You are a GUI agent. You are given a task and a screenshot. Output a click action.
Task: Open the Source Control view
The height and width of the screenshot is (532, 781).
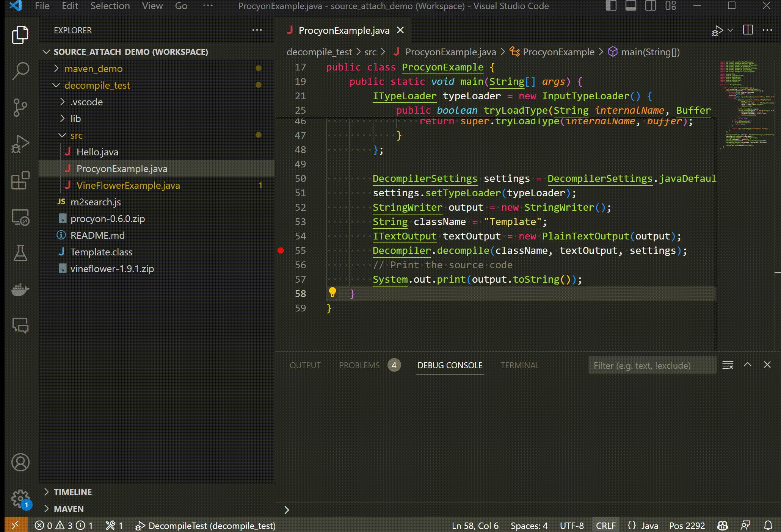[x=20, y=107]
